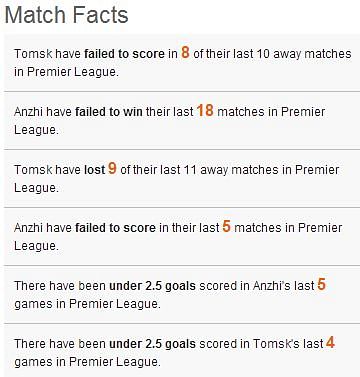Click bold 'failed to score' in Tomsk fact

(x=124, y=54)
